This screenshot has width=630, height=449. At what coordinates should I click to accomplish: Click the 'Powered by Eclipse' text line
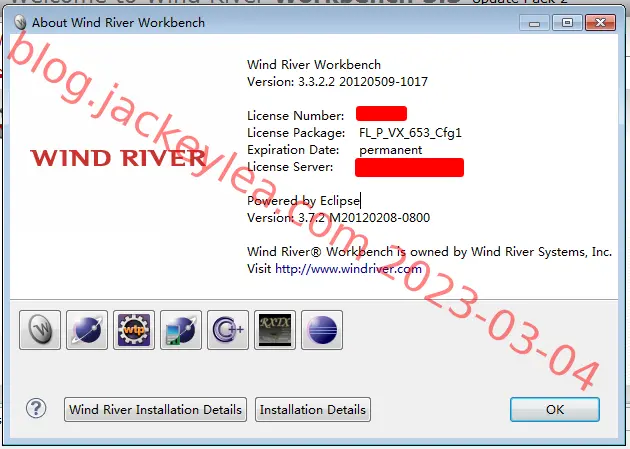[303, 200]
